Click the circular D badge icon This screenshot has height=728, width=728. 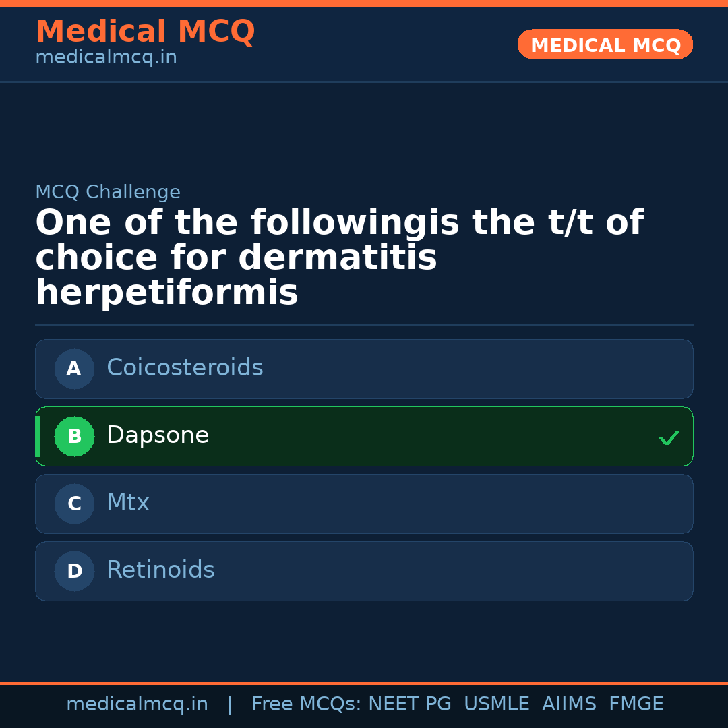(x=74, y=571)
